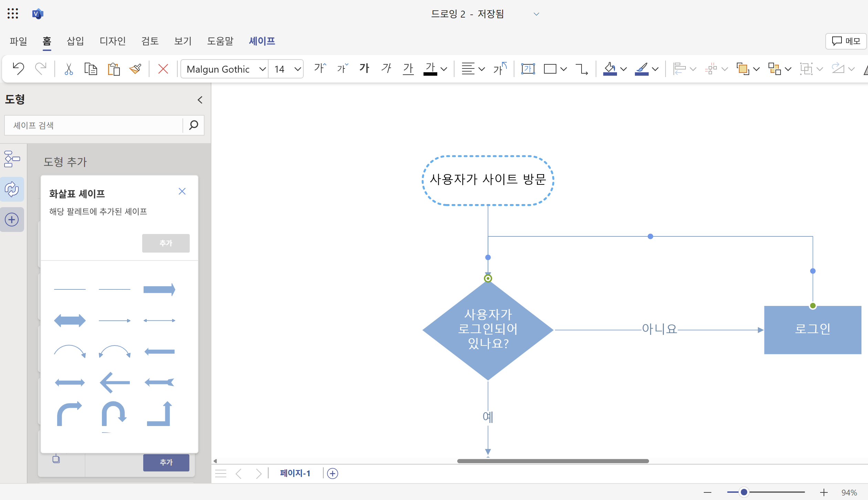Viewport: 868px width, 500px height.
Task: Add a new page with plus icon
Action: click(x=333, y=474)
